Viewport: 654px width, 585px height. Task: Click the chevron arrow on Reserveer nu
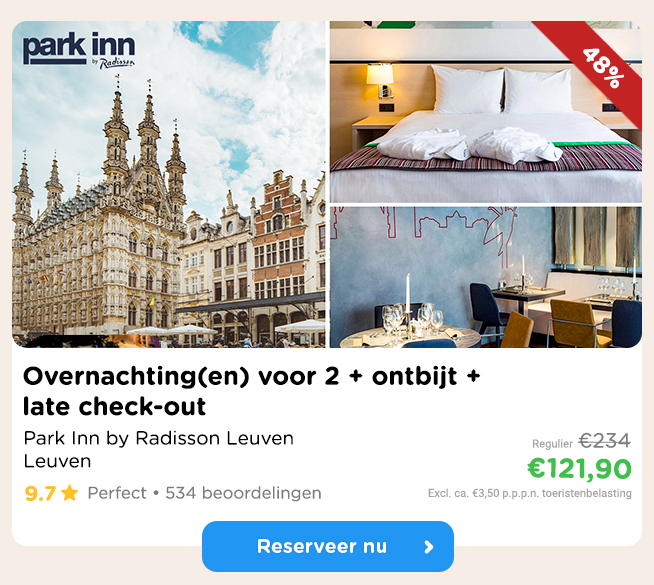(429, 547)
